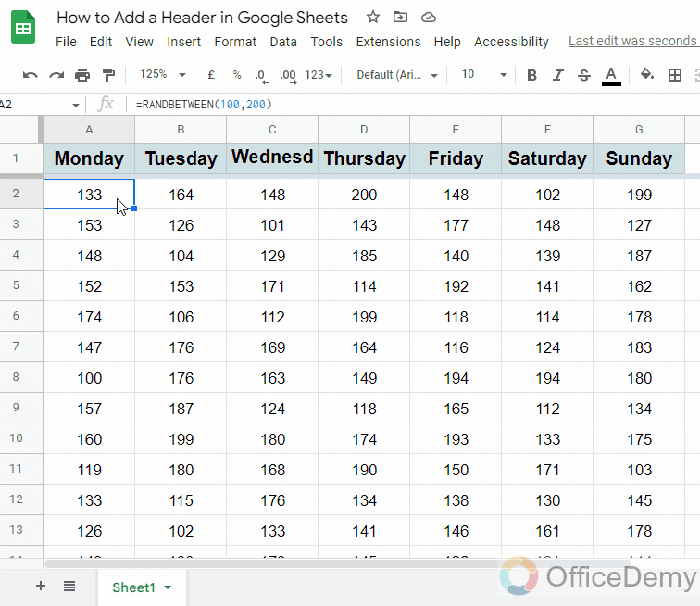Open the Accessibility menu
700x606 pixels.
pyautogui.click(x=511, y=42)
